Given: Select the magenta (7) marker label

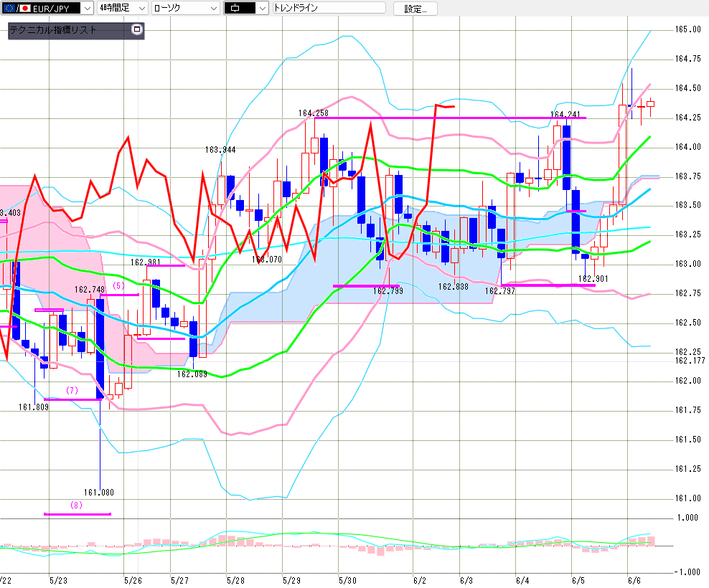Looking at the screenshot, I should [72, 391].
